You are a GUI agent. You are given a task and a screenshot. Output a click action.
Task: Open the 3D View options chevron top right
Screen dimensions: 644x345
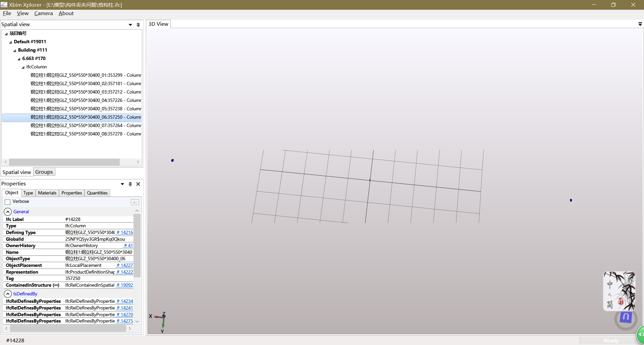tap(640, 24)
